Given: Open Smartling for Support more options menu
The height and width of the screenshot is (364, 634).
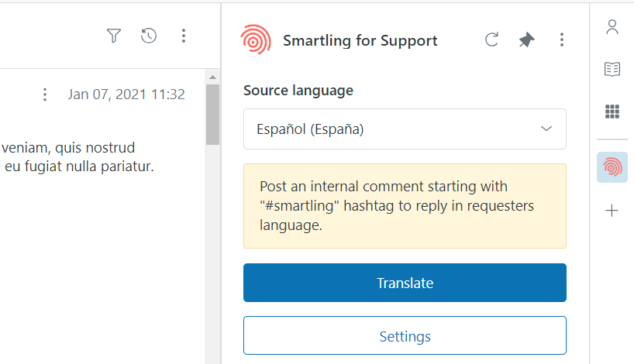Looking at the screenshot, I should [562, 40].
